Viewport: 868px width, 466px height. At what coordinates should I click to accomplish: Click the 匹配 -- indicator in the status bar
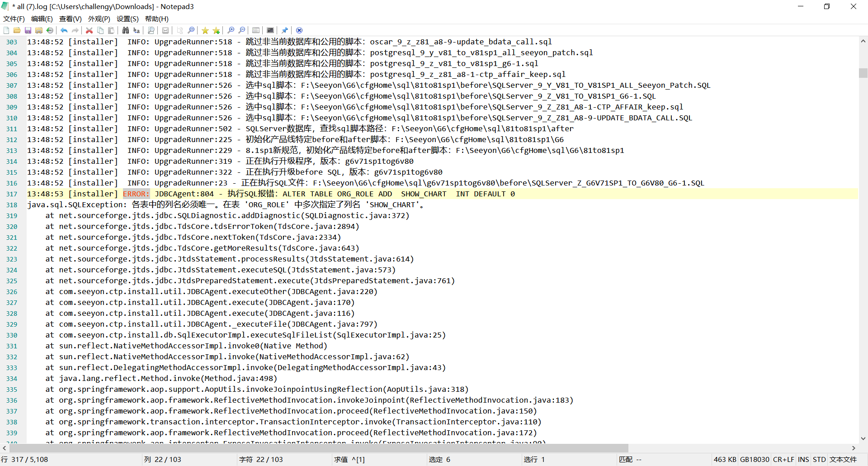click(630, 460)
